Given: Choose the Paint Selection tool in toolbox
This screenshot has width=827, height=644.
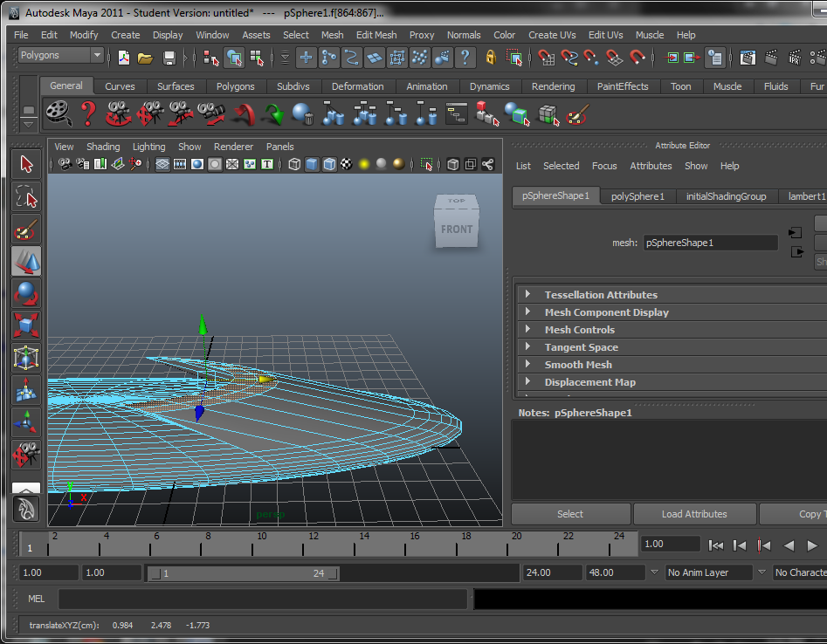Looking at the screenshot, I should 26,230.
